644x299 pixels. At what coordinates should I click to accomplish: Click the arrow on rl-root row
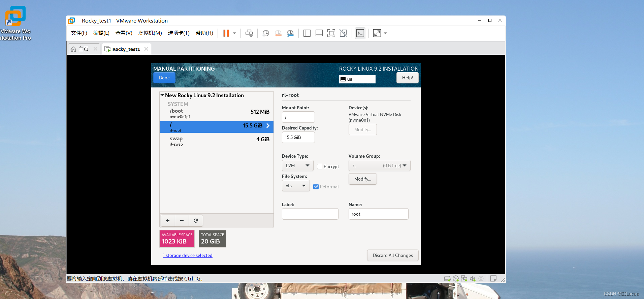268,125
